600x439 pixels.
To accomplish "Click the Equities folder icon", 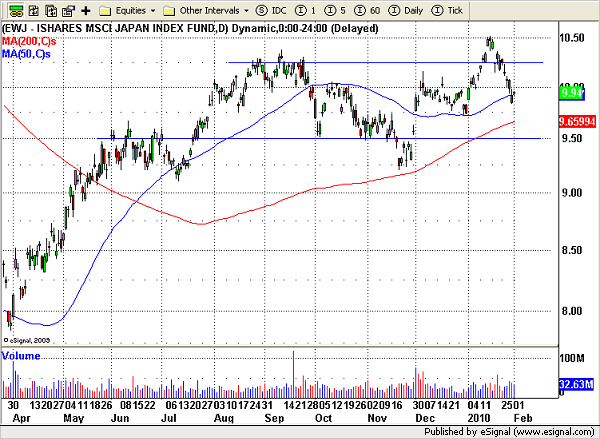I will (x=105, y=11).
